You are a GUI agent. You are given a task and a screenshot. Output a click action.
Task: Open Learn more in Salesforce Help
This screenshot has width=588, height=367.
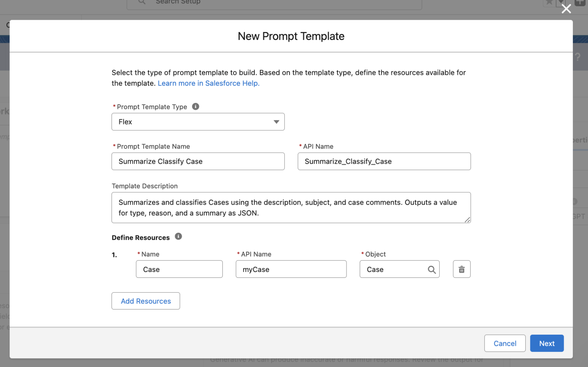pos(208,83)
